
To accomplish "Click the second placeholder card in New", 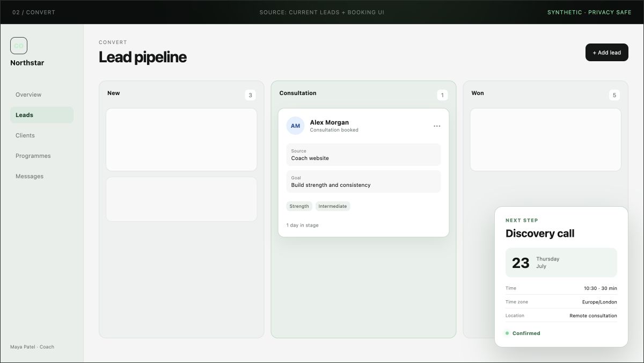I will (x=181, y=199).
